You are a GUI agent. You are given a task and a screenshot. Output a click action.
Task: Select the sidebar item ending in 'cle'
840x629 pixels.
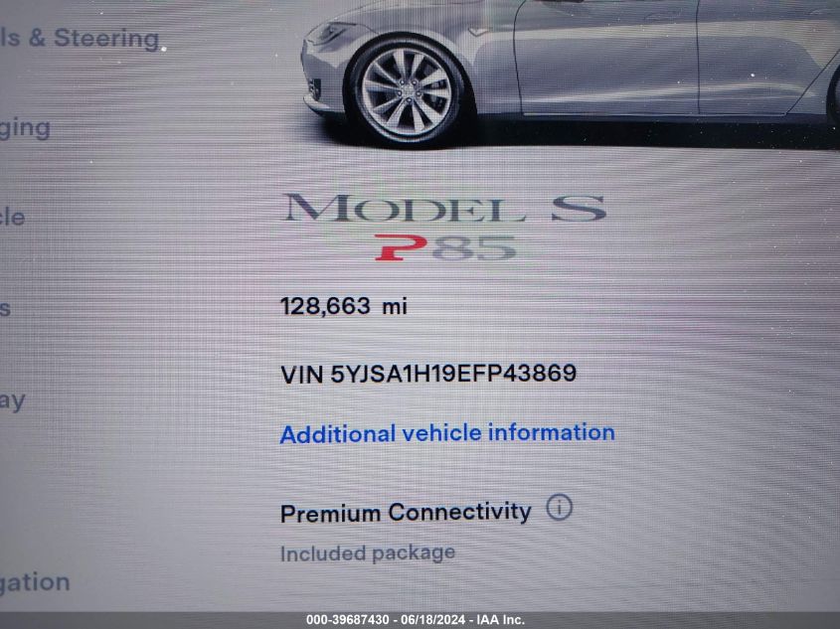(x=12, y=217)
